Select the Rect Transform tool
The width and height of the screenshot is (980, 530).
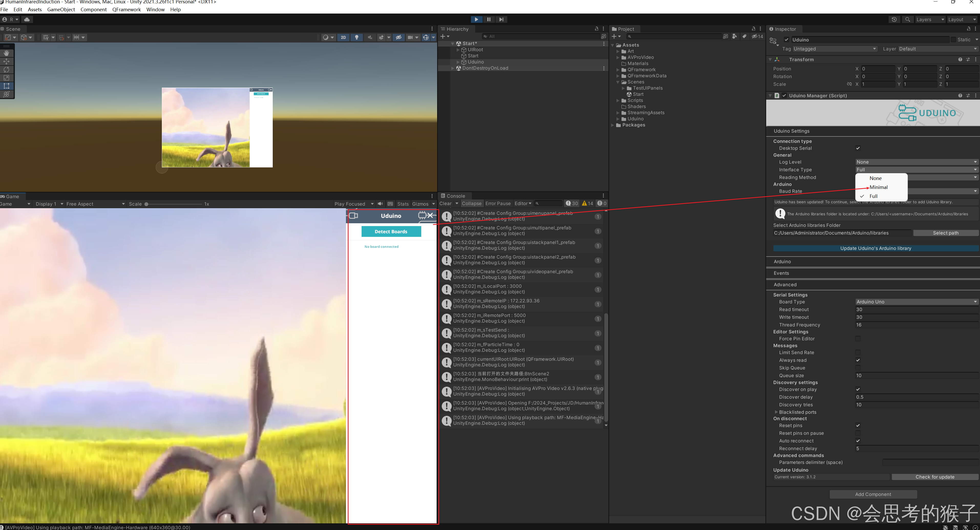(x=6, y=86)
